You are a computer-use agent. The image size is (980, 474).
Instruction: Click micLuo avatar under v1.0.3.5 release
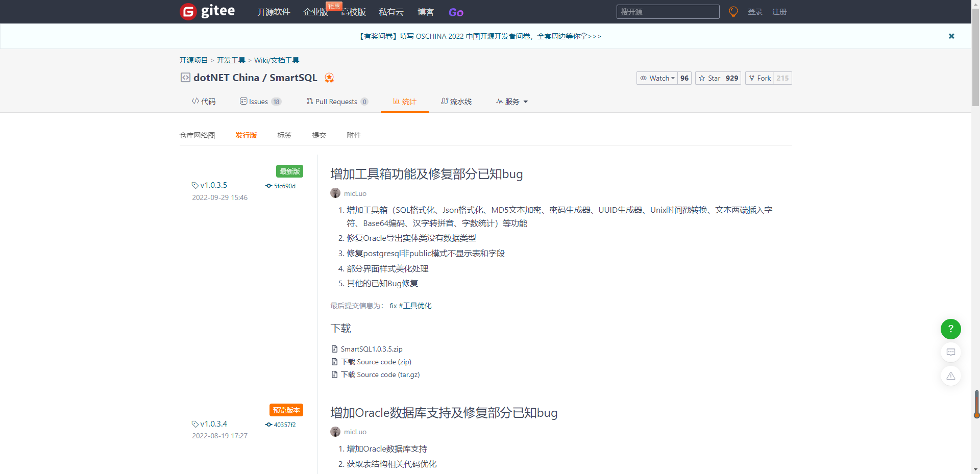coord(335,193)
